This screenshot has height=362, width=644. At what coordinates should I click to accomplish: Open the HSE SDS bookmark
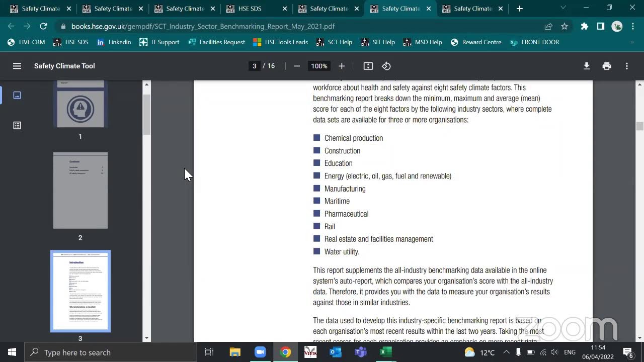70,42
